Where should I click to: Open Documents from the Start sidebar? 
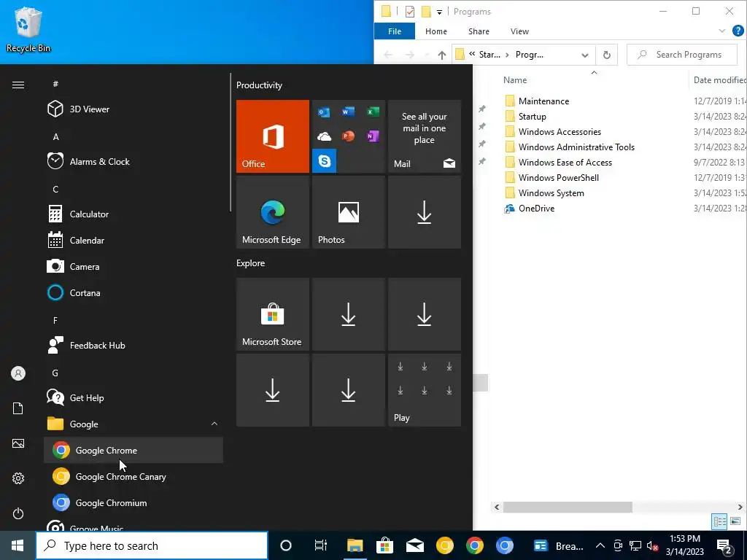[18, 408]
